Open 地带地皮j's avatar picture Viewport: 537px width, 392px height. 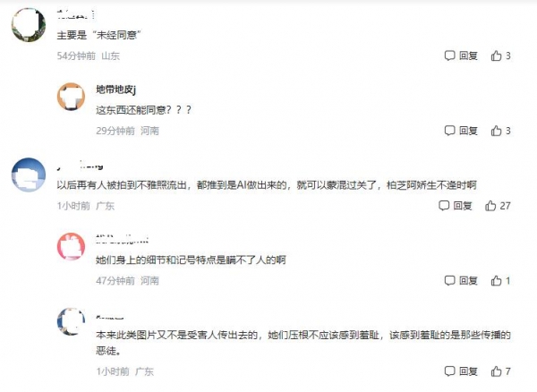click(x=71, y=97)
